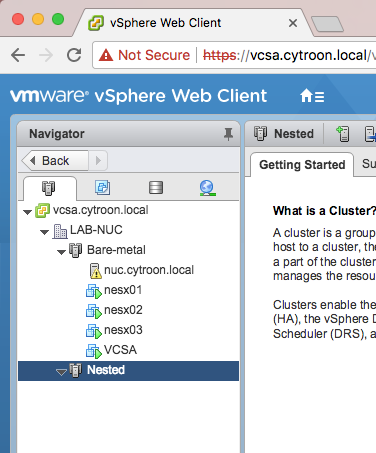Click the vCenter server icon
The height and width of the screenshot is (453, 376).
(42, 211)
